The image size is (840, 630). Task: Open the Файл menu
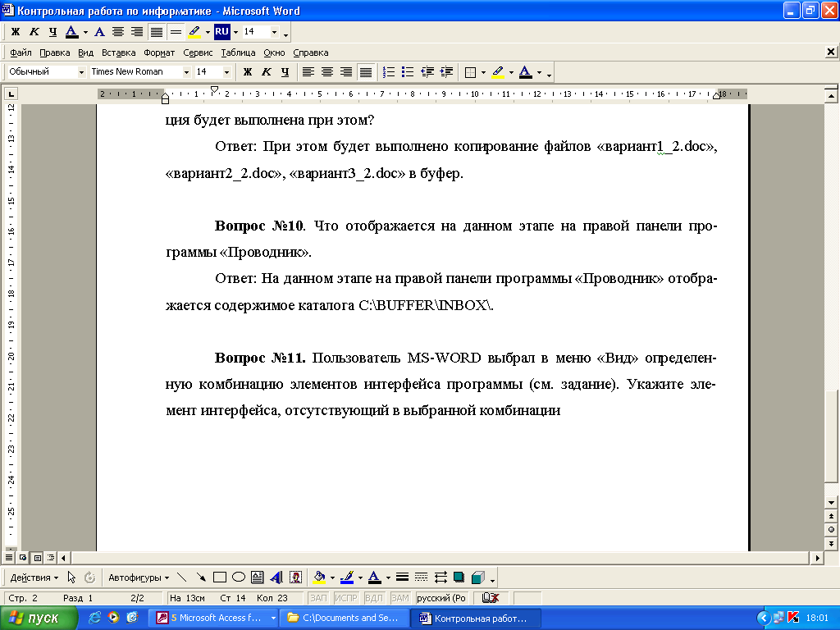pos(21,52)
